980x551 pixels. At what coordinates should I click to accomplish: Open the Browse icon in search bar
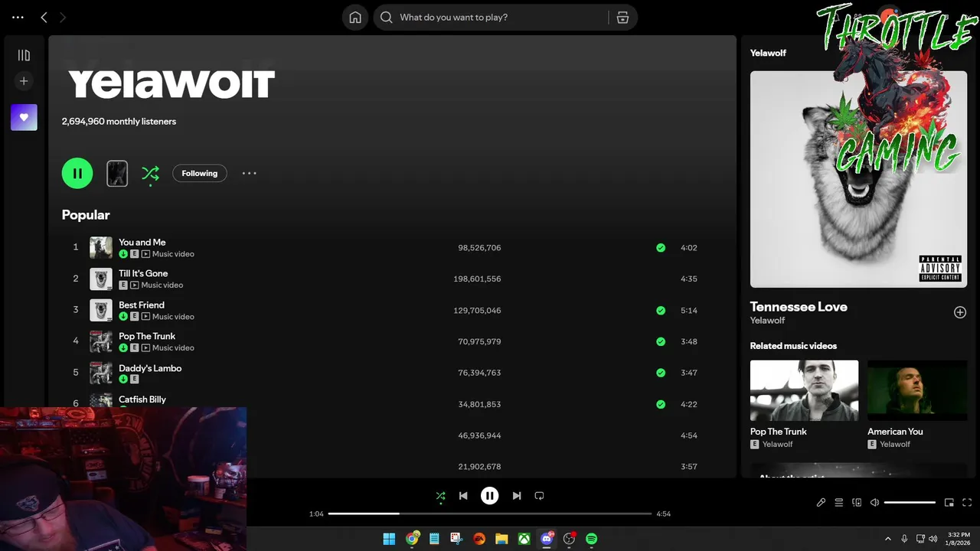[622, 18]
